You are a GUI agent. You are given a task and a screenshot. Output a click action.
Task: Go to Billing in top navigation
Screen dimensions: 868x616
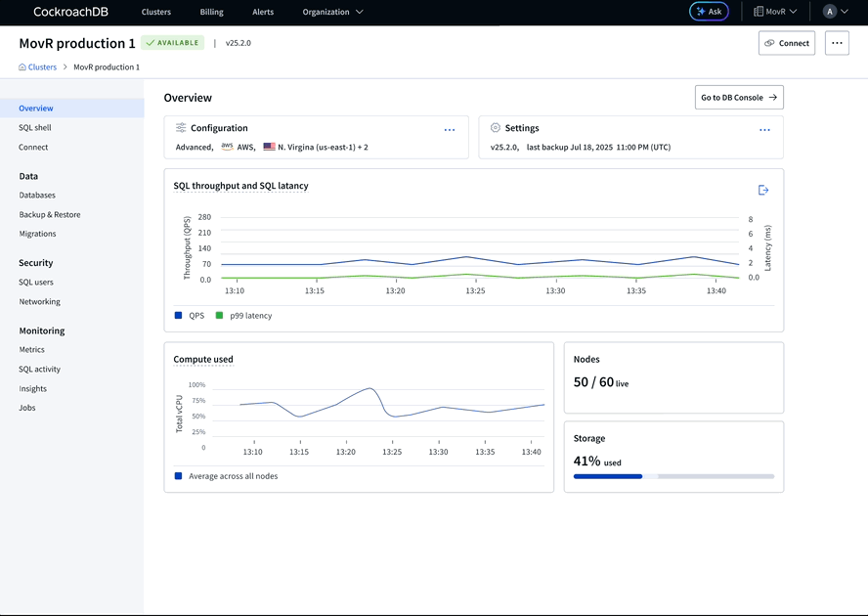(x=211, y=12)
